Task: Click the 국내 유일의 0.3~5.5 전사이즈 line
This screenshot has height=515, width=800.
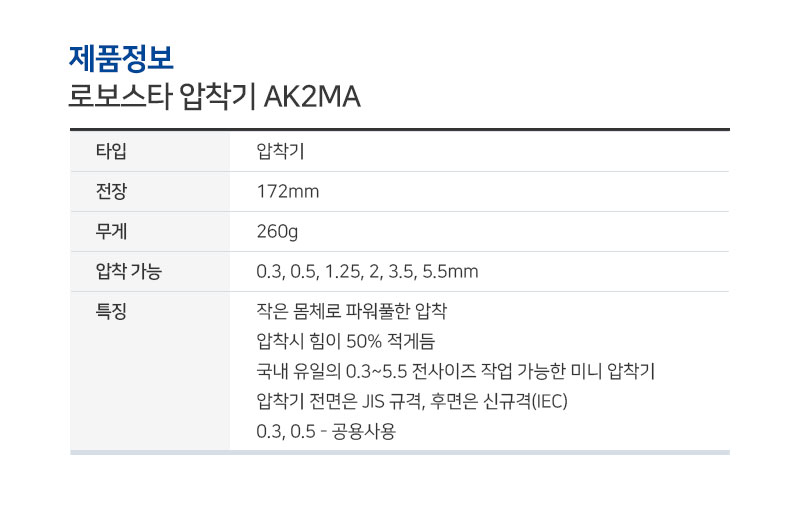Action: [x=455, y=371]
